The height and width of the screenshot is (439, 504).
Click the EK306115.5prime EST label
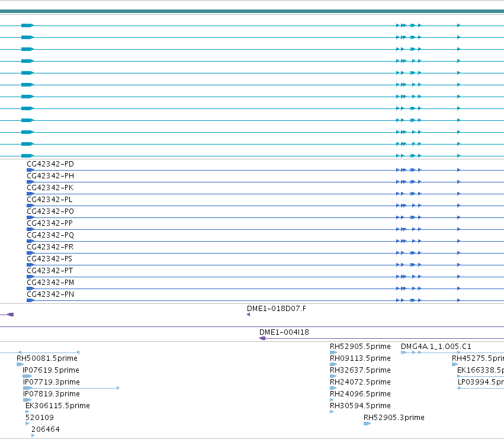click(57, 406)
